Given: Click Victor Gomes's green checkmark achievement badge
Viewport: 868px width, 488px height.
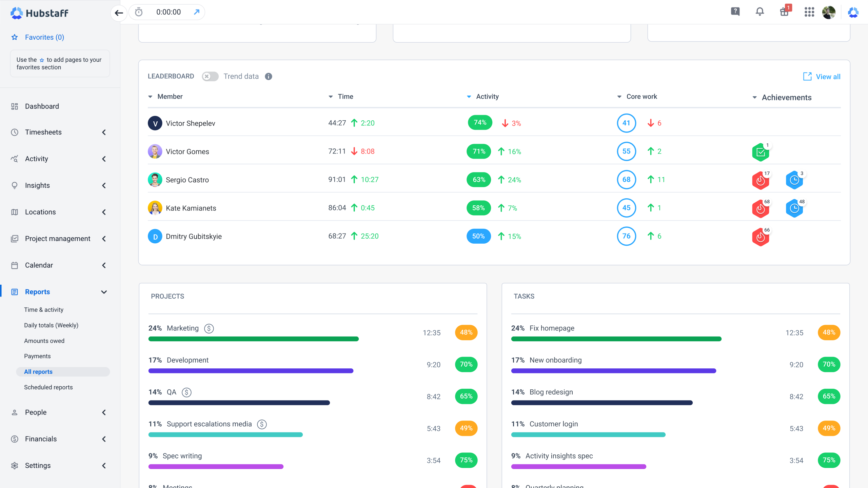Looking at the screenshot, I should (x=761, y=152).
